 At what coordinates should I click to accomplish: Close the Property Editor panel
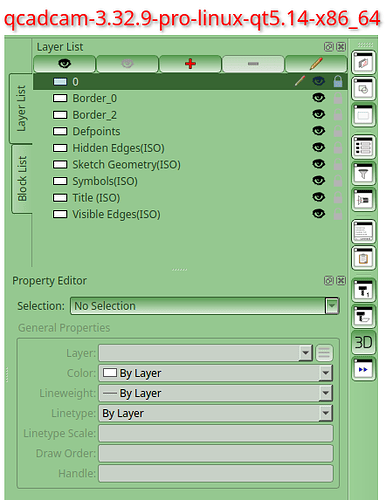pos(341,281)
